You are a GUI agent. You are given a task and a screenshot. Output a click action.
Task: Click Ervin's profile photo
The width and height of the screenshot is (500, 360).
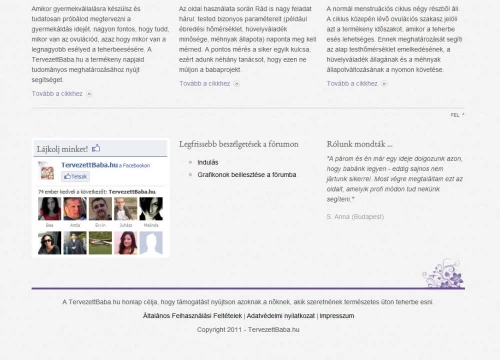click(100, 209)
